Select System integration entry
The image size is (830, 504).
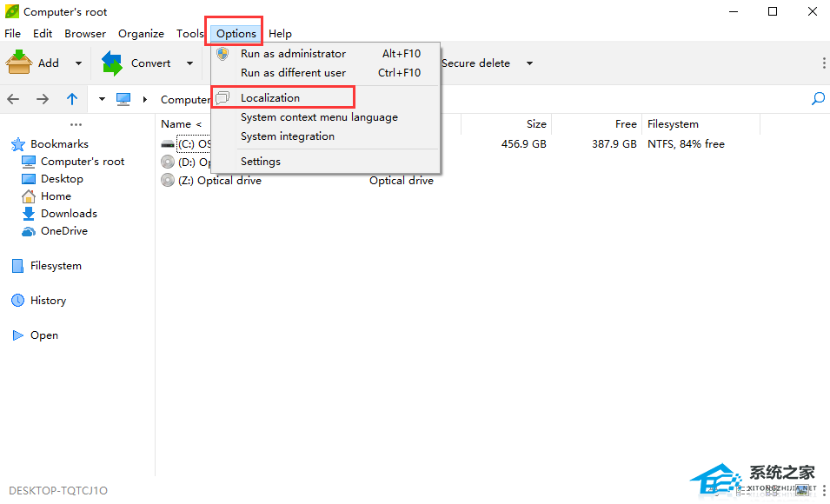click(326, 136)
